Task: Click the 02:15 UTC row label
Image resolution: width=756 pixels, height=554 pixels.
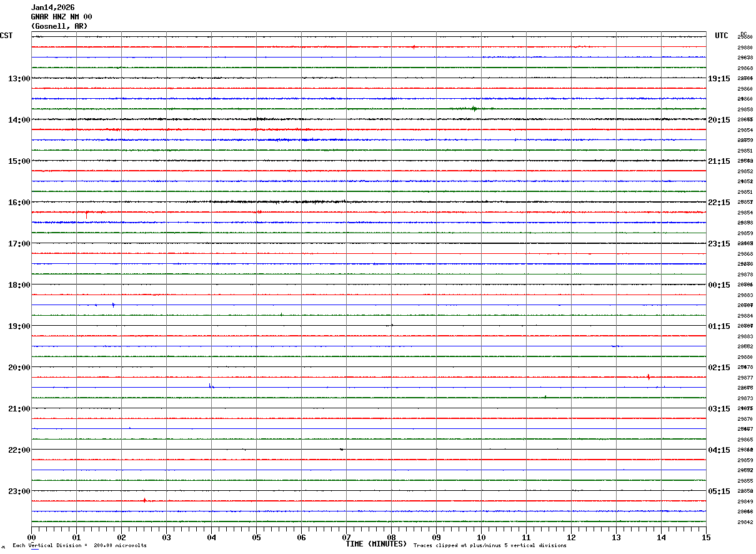Action: [x=719, y=368]
